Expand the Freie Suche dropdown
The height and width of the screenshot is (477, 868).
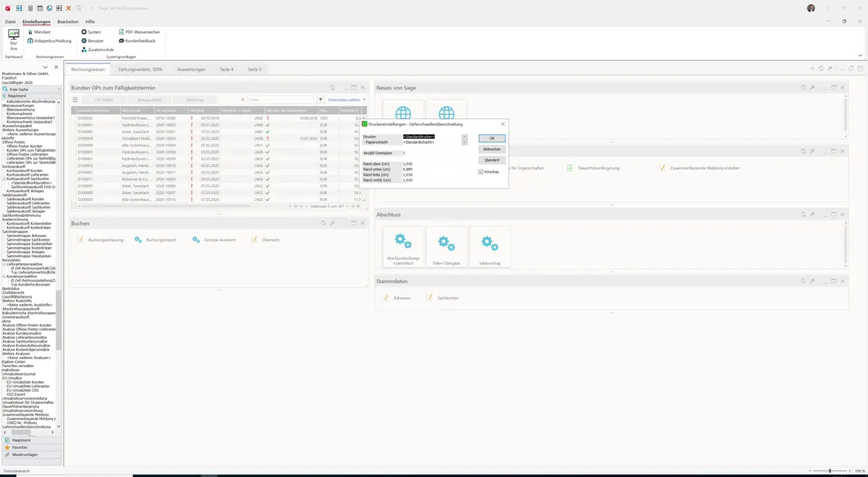tap(59, 89)
